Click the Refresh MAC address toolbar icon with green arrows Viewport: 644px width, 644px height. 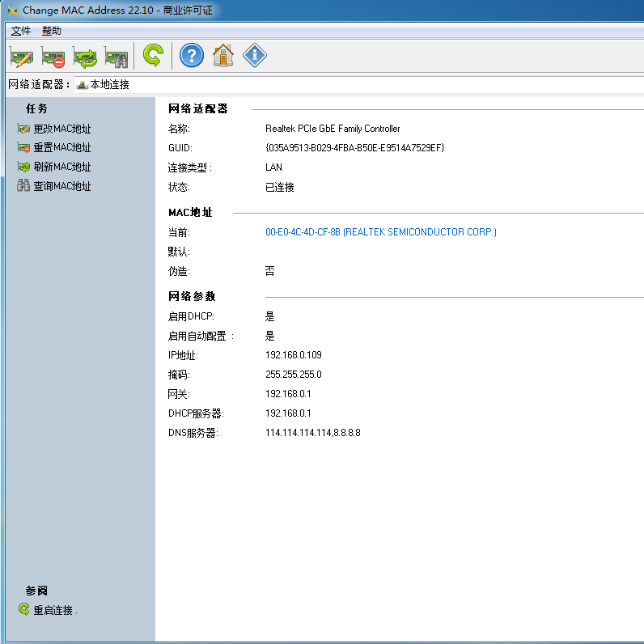pyautogui.click(x=85, y=57)
